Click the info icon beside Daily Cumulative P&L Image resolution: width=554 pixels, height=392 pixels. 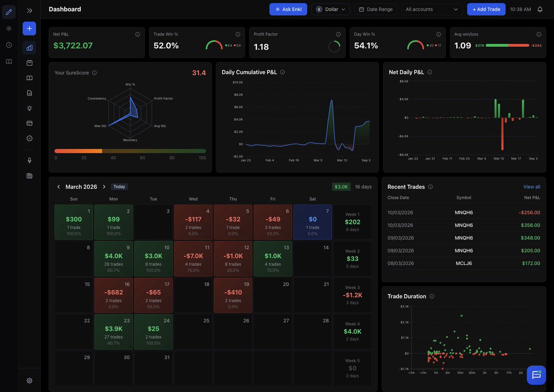283,72
